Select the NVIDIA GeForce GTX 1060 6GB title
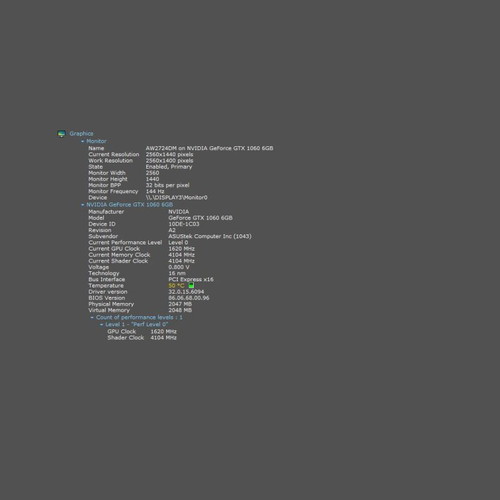The height and width of the screenshot is (500, 500). click(130, 205)
